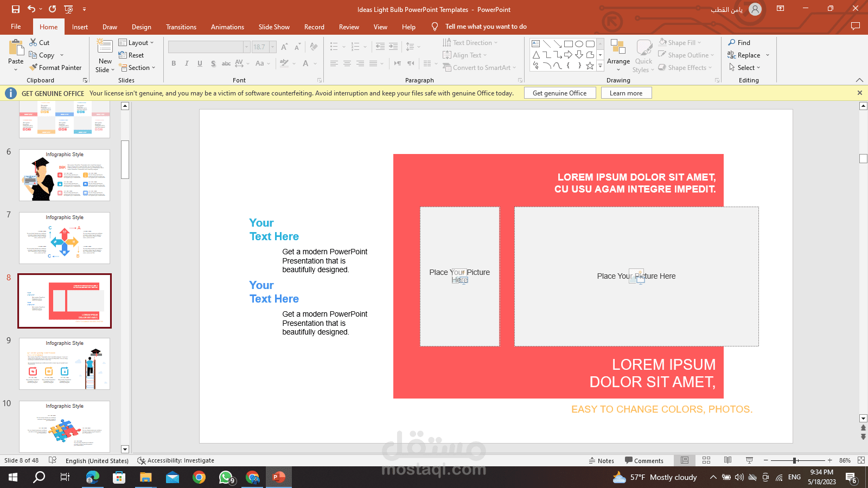Increase the font size
The width and height of the screenshot is (868, 488).
[x=284, y=47]
